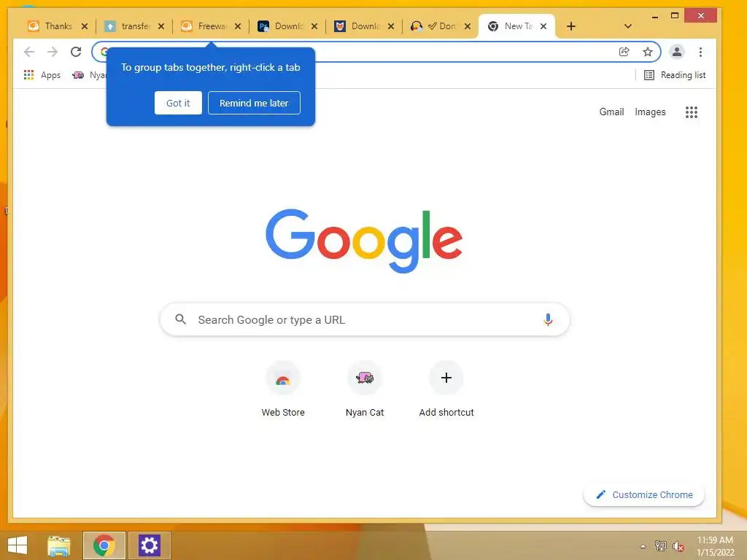The height and width of the screenshot is (560, 747).
Task: Click the forward navigation arrow
Action: pos(53,52)
